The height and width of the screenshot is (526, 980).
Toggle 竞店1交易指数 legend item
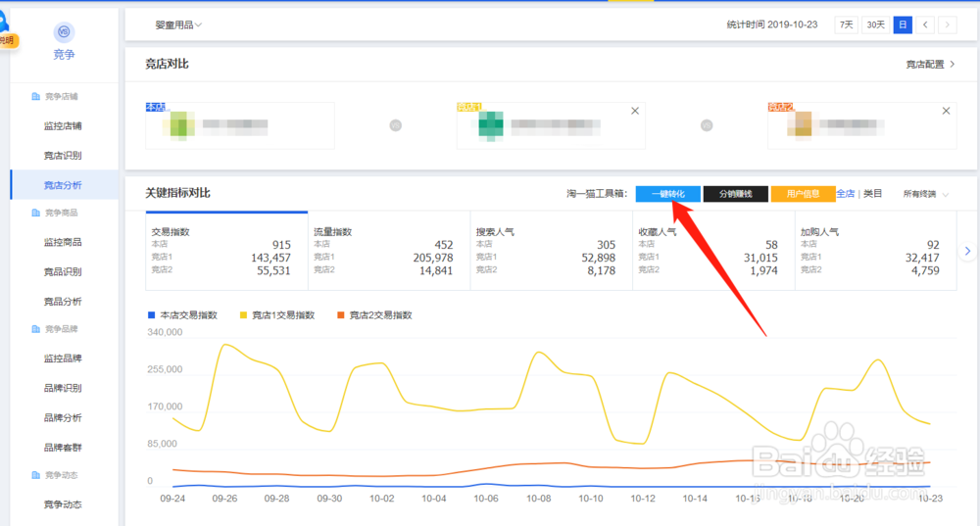pyautogui.click(x=277, y=315)
